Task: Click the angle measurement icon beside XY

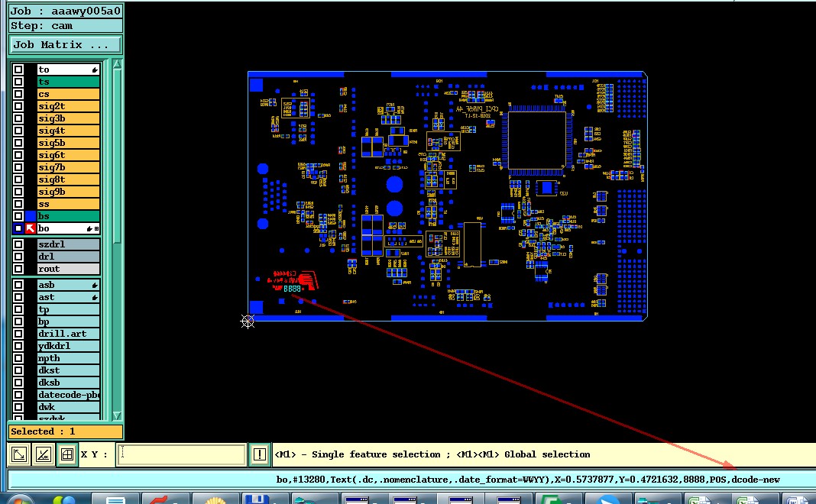Action: [x=44, y=454]
